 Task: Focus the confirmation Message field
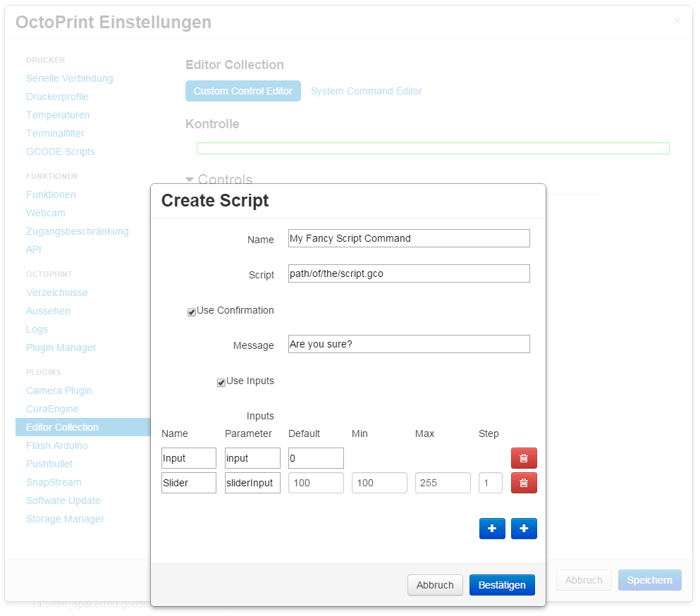coord(409,344)
